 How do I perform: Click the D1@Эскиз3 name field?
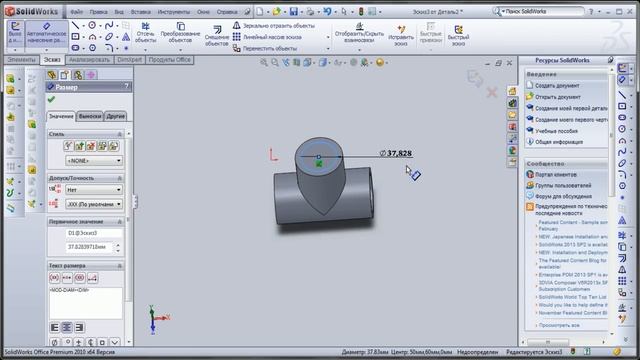pos(93,233)
